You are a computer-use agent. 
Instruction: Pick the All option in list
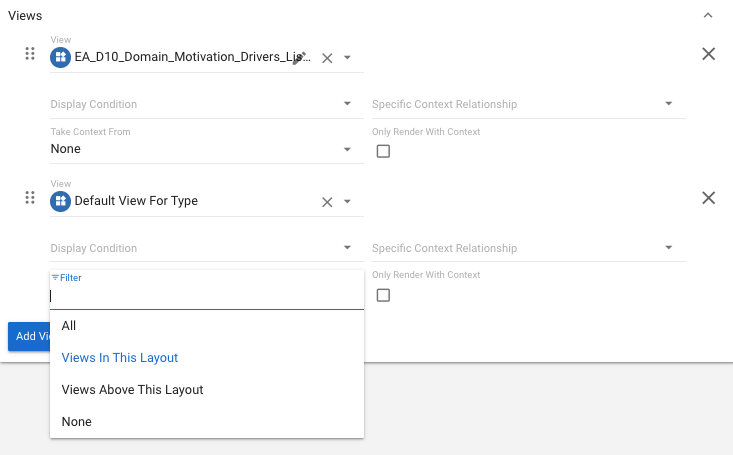(x=69, y=326)
